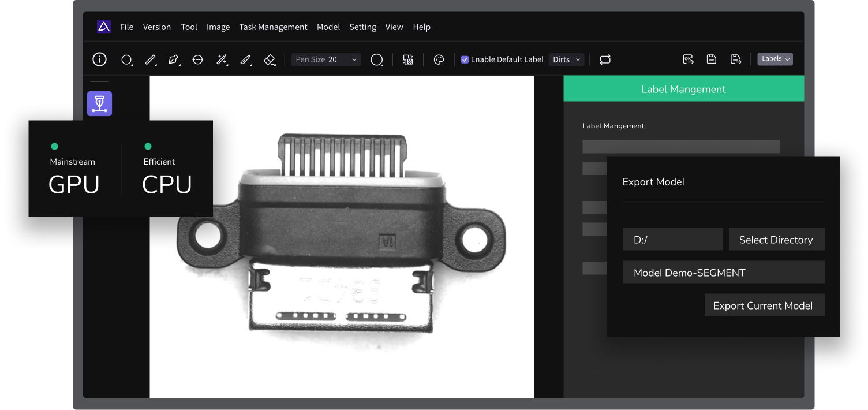Open the Labels dropdown

[x=775, y=59]
